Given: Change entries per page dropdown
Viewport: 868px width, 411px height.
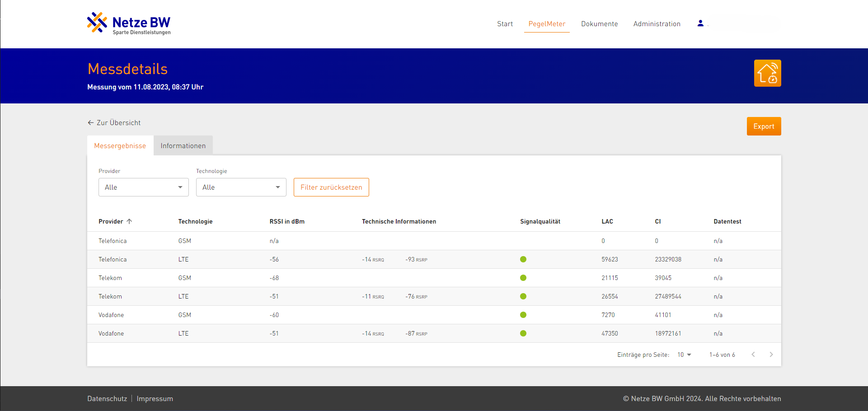Looking at the screenshot, I should coord(684,355).
